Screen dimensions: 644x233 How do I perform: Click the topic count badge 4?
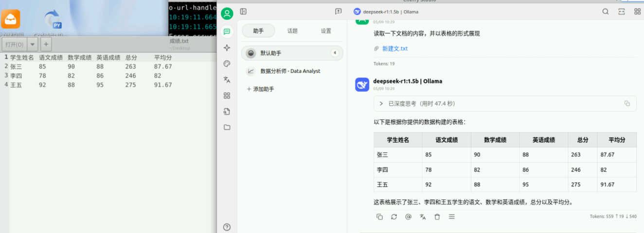tap(335, 53)
